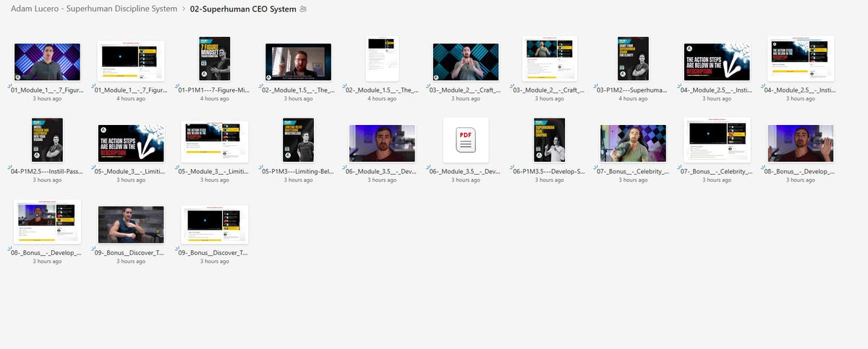
Task: Open the 7 Figure Mindset poster thumbnail
Action: click(x=215, y=59)
